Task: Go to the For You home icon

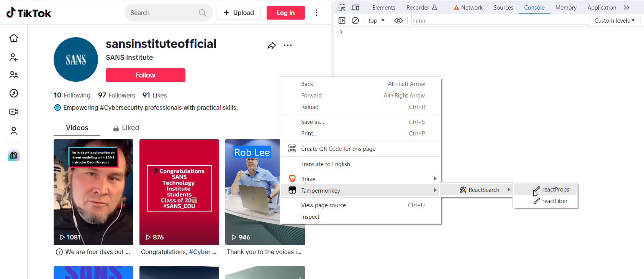Action: pos(14,38)
